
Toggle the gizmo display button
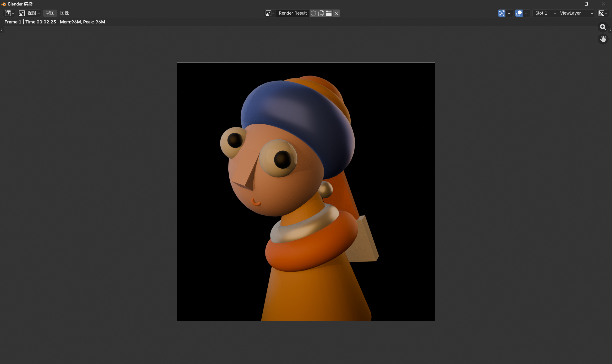pyautogui.click(x=502, y=13)
